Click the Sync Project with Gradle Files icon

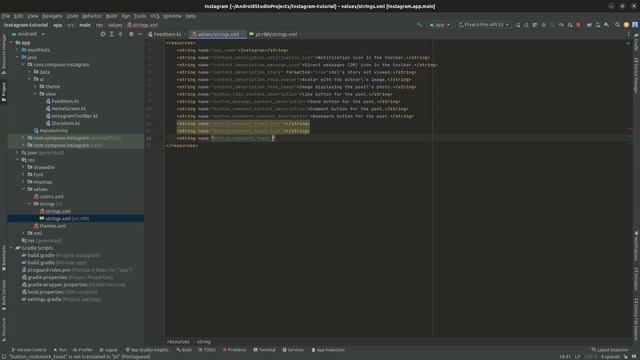point(589,25)
